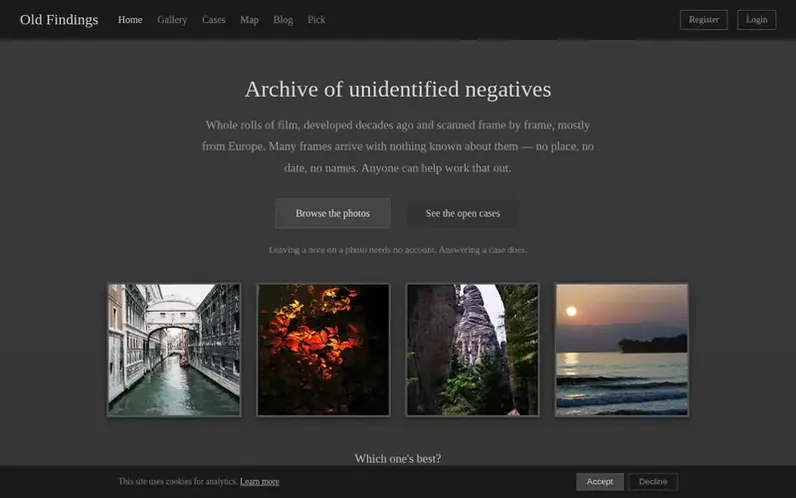The image size is (796, 498).
Task: Click the 'This site uses cookies' text
Action: tap(178, 481)
